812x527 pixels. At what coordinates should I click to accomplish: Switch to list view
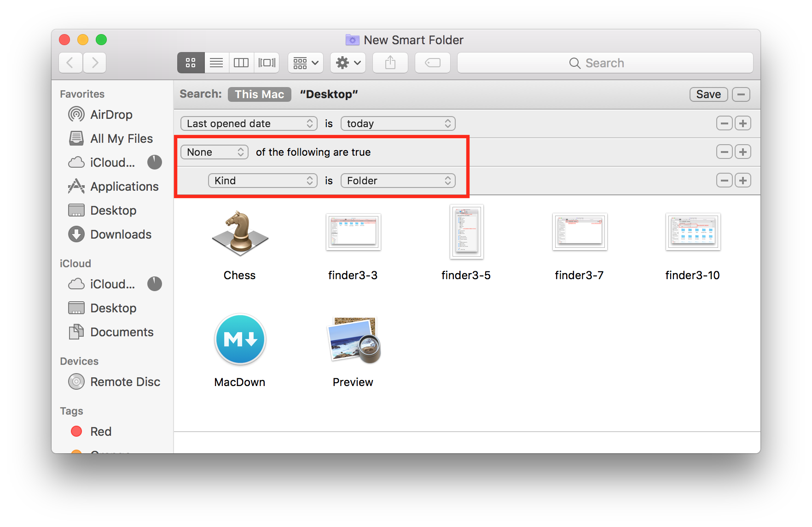tap(216, 63)
